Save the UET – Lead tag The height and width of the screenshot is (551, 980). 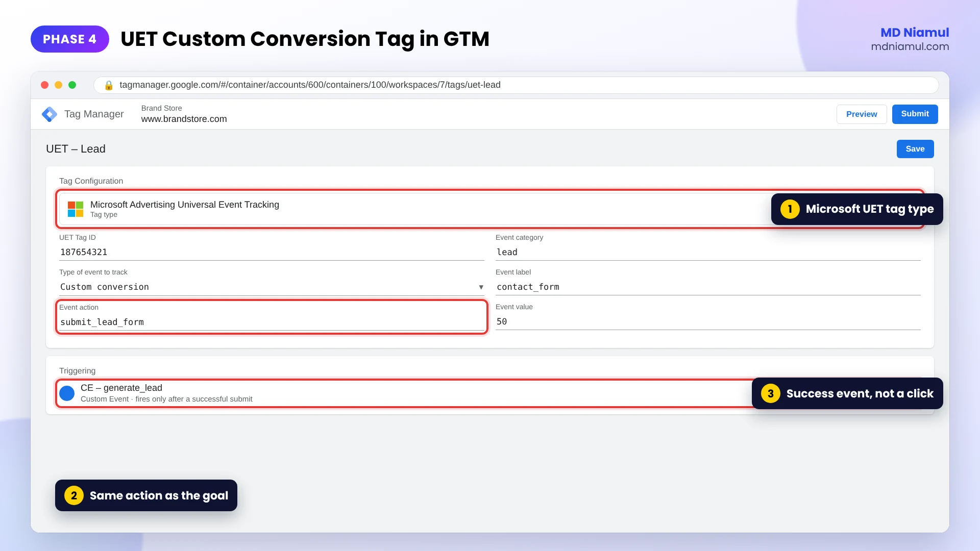point(915,149)
